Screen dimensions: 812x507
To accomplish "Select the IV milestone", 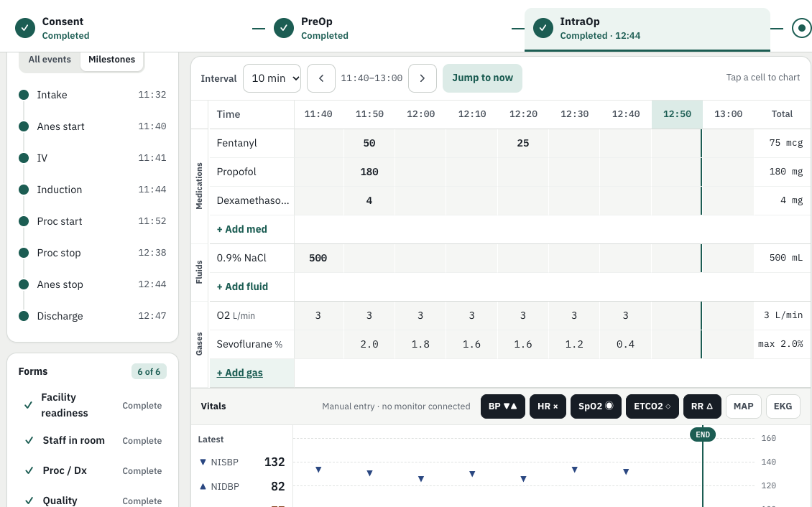I will pos(92,158).
